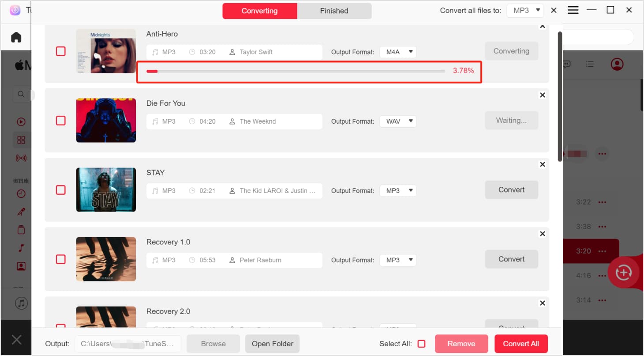This screenshot has width=644, height=356.
Task: Open more options for the 3:14 track
Action: tap(602, 300)
